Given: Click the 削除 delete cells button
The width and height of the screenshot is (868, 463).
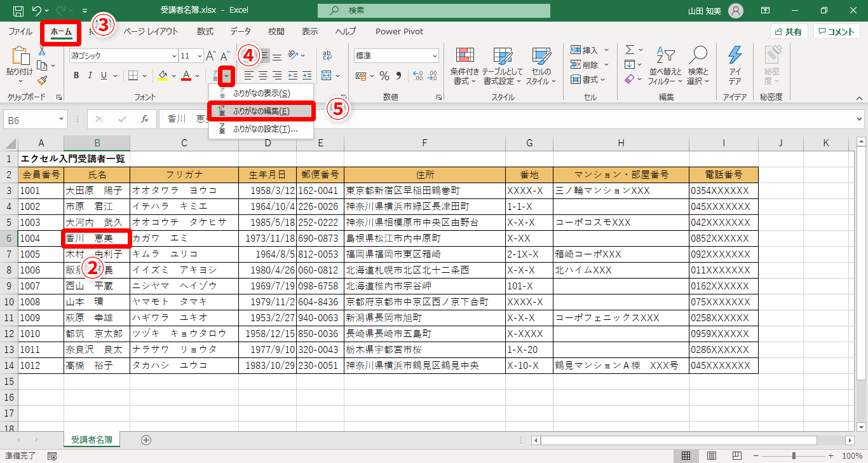Looking at the screenshot, I should click(x=590, y=65).
